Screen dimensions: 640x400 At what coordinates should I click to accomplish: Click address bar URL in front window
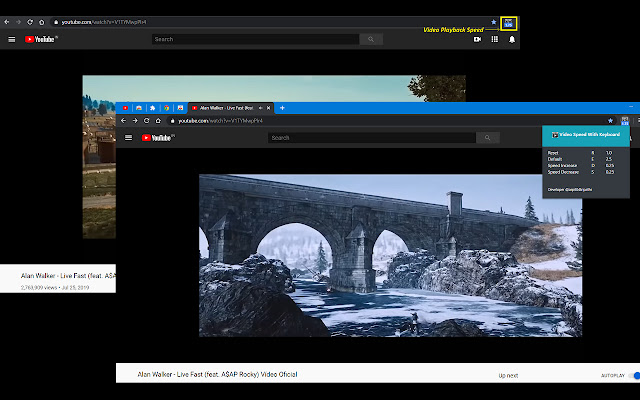pyautogui.click(x=220, y=121)
